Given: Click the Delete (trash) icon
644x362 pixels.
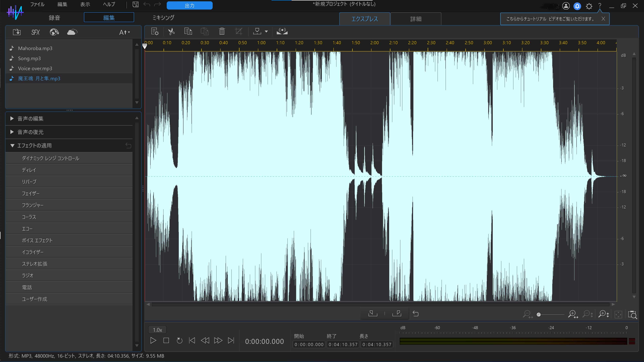Looking at the screenshot, I should click(222, 31).
